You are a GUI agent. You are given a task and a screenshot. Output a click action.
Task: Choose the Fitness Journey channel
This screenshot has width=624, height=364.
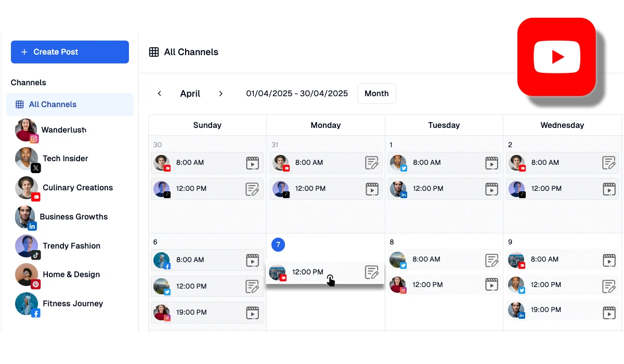tap(59, 304)
